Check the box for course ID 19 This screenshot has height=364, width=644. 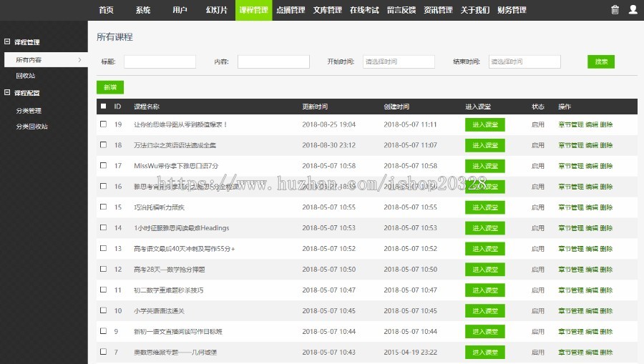point(104,124)
